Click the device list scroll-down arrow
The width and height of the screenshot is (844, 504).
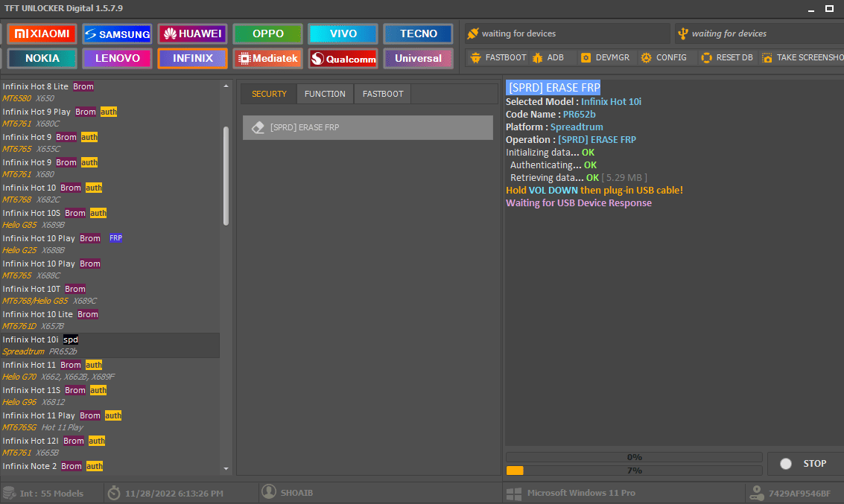click(226, 469)
